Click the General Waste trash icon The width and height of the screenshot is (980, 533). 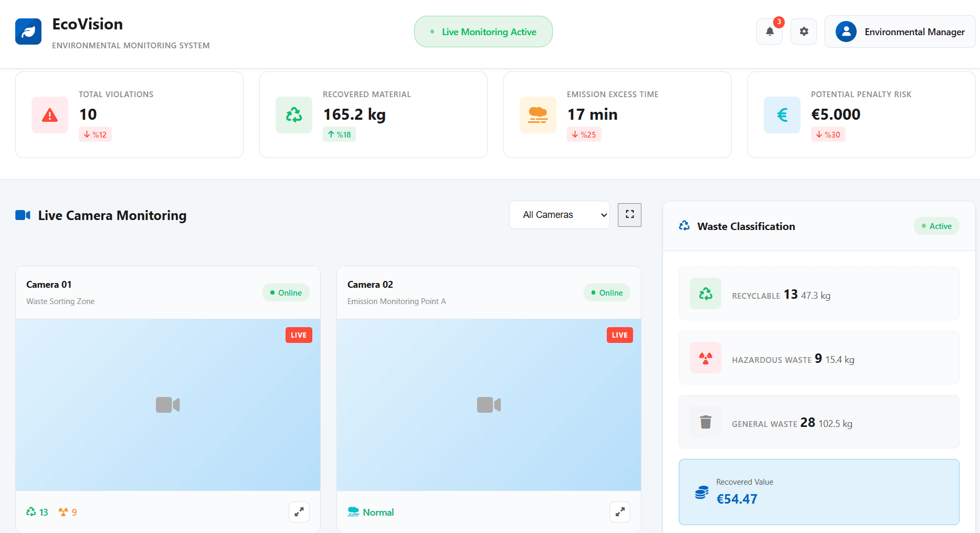click(x=705, y=422)
